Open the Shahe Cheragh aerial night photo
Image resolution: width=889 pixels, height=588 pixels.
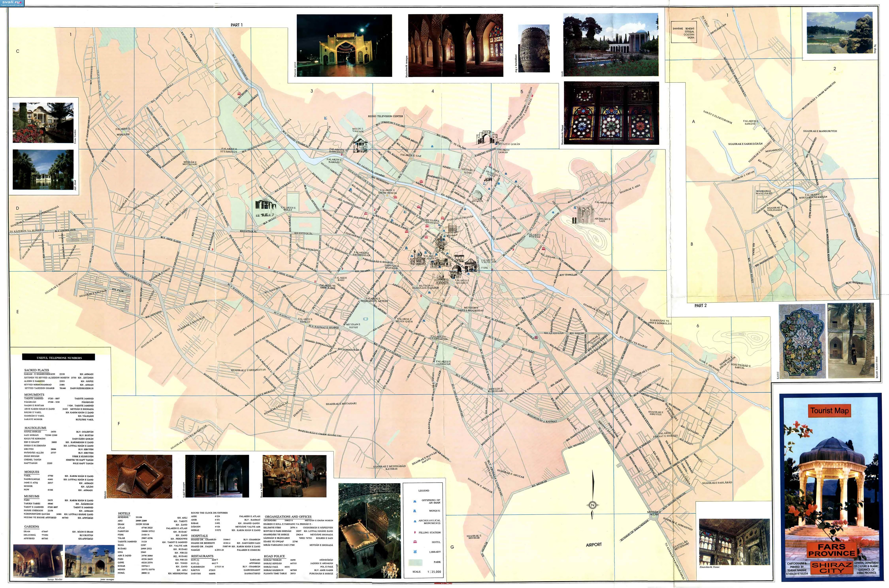coord(369,531)
